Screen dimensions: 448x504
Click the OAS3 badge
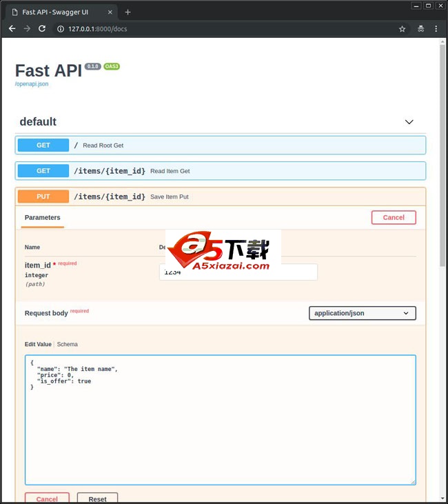pos(112,66)
